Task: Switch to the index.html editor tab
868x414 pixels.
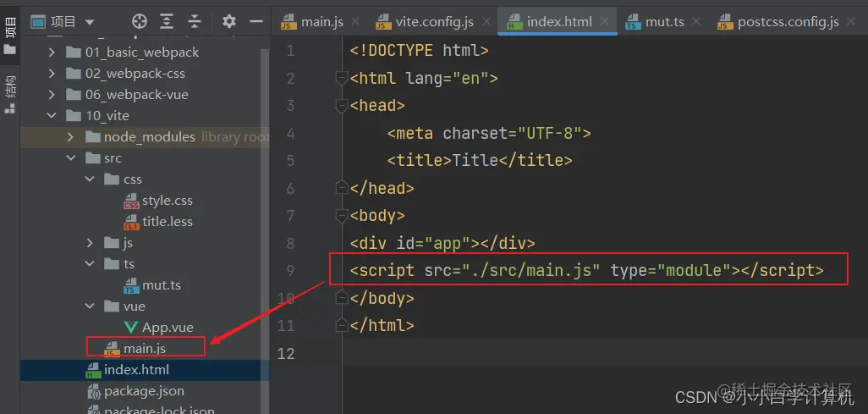Action: [559, 22]
